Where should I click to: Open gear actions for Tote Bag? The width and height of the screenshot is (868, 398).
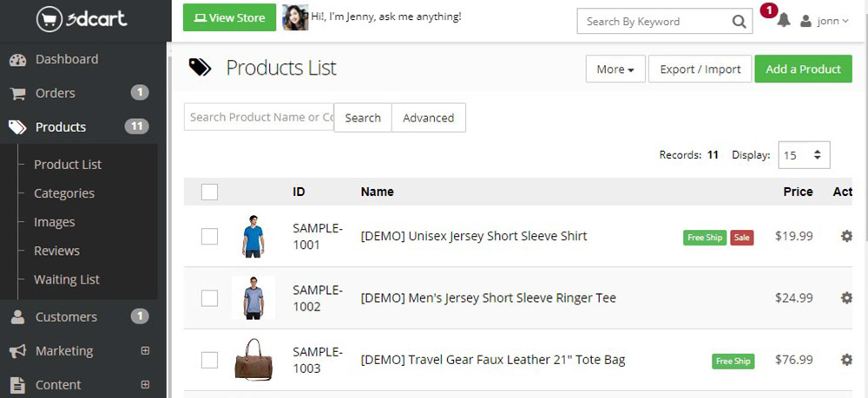click(846, 360)
